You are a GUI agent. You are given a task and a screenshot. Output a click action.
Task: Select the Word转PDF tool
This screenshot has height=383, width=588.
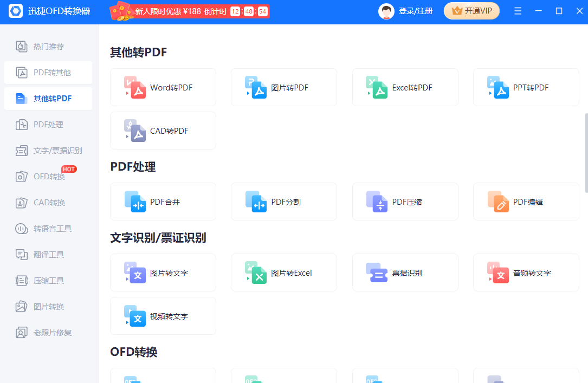click(163, 87)
